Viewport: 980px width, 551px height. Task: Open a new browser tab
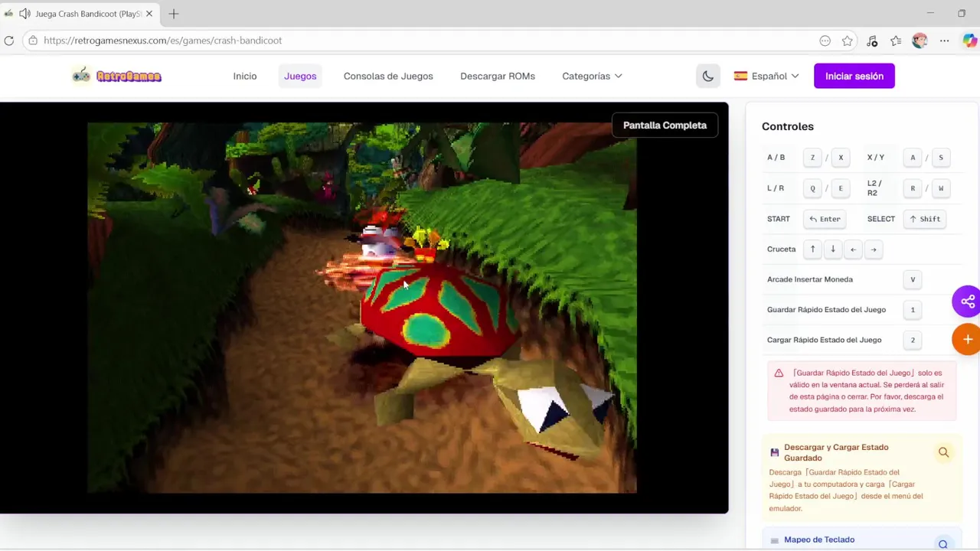pos(174,14)
